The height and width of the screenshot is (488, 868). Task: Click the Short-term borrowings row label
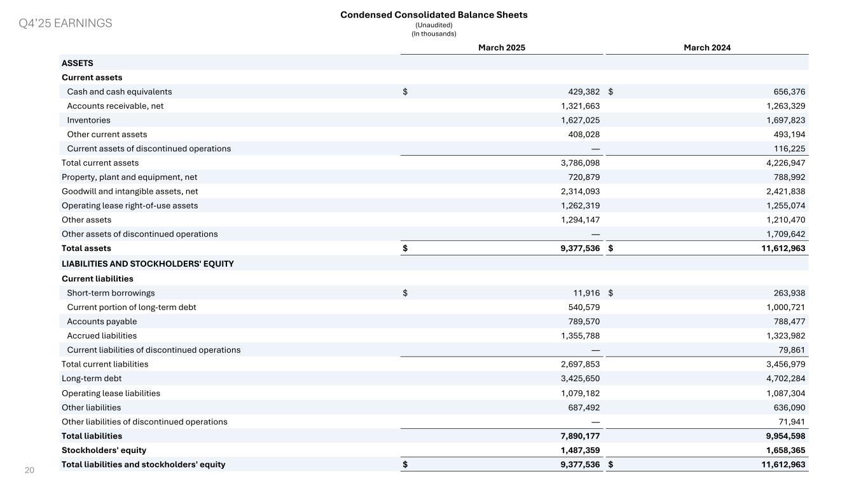click(111, 293)
